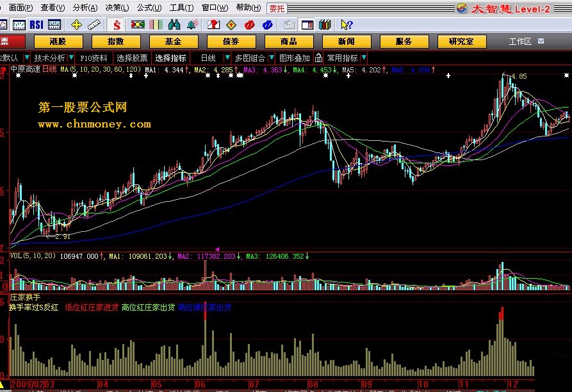Click the K-line chart icon left of RSI
Viewport: 572px width, 392px height.
[x=19, y=25]
